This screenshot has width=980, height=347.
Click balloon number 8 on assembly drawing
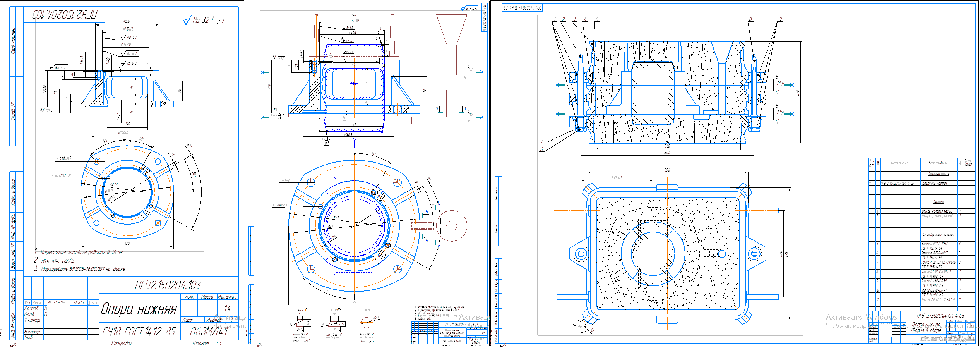pyautogui.click(x=750, y=19)
